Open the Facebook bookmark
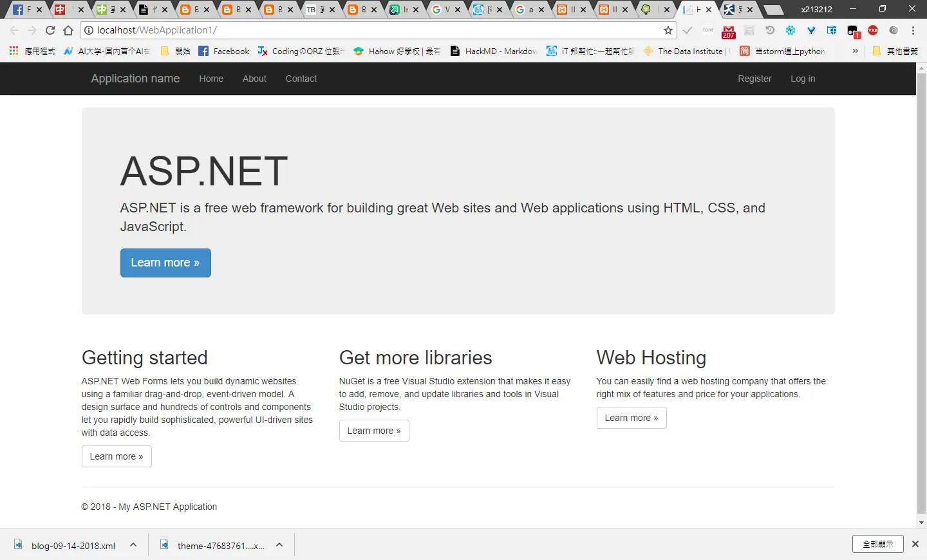 coord(224,51)
